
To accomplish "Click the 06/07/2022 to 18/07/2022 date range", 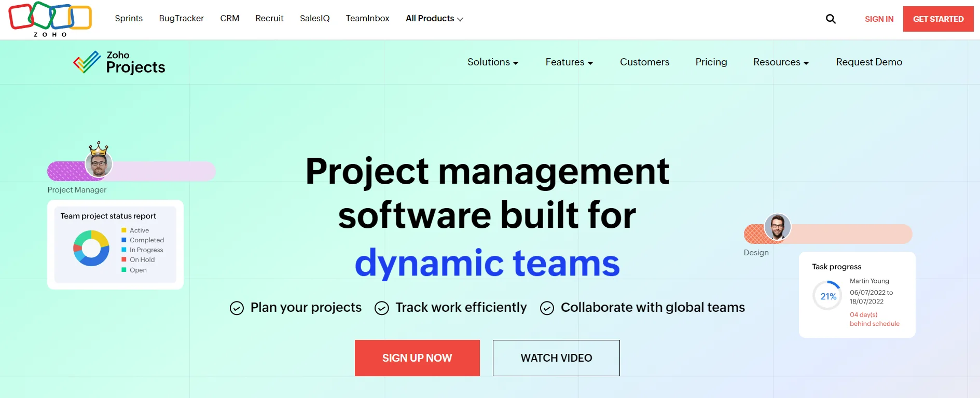I will pyautogui.click(x=871, y=297).
